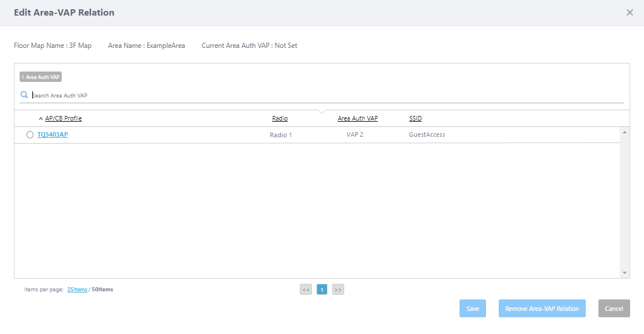Viewport: 644px width, 334px height.
Task: Click the table scrollbar up arrow
Action: pyautogui.click(x=624, y=133)
